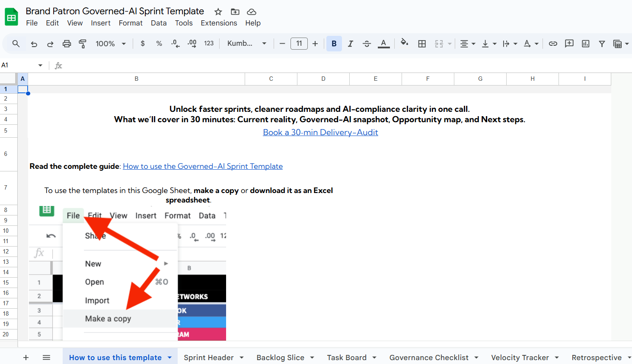Open the zoom level 100% dropdown
The width and height of the screenshot is (632, 364).
tap(111, 44)
